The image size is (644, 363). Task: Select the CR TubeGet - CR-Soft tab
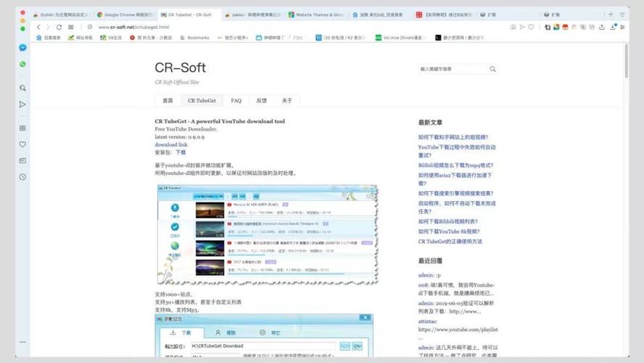(189, 15)
